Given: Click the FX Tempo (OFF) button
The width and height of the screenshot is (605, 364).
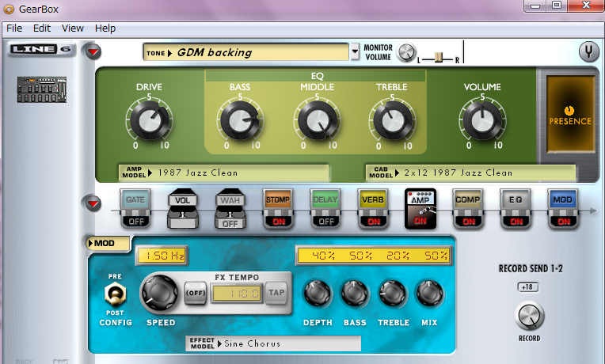Looking at the screenshot, I should click(196, 293).
